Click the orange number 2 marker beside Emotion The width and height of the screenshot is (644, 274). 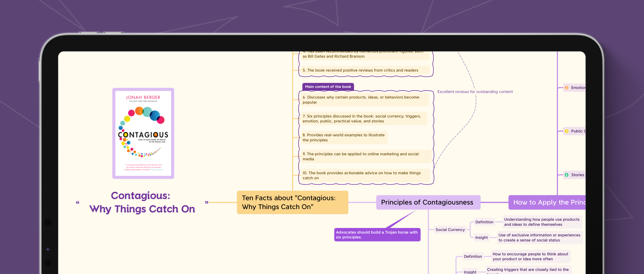(566, 88)
